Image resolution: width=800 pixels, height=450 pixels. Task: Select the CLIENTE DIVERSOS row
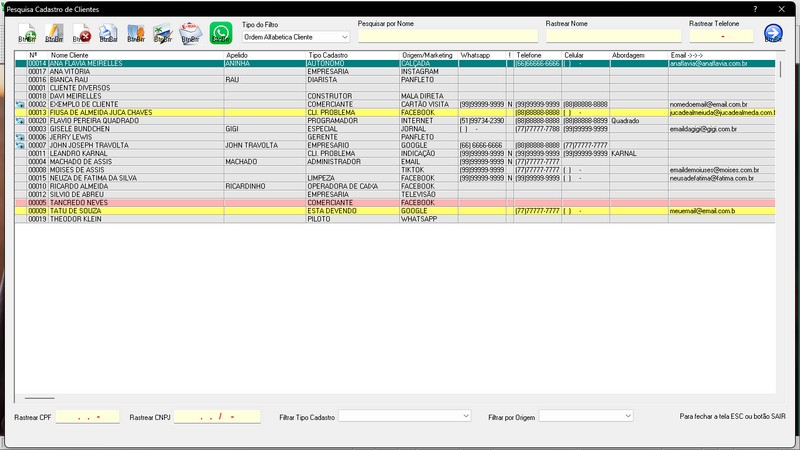[x=395, y=88]
